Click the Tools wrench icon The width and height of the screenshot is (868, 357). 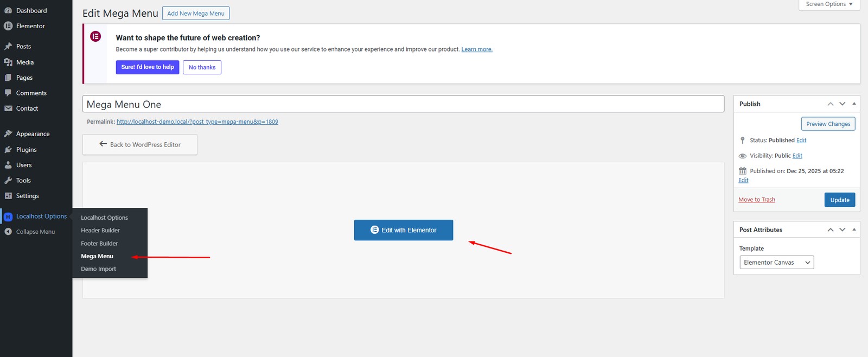(x=8, y=181)
